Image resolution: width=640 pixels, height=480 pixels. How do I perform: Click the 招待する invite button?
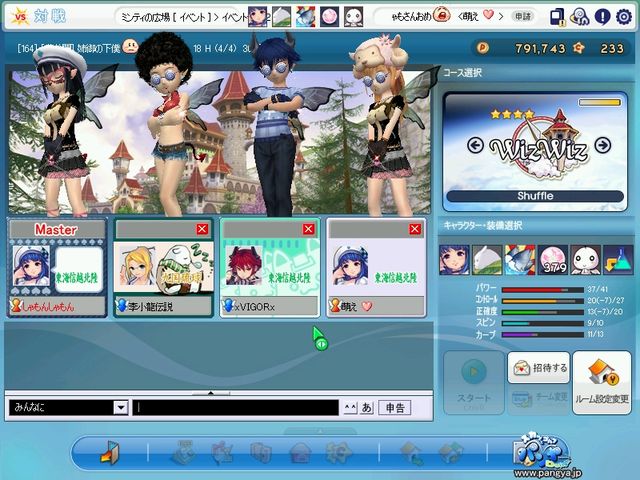[x=539, y=368]
